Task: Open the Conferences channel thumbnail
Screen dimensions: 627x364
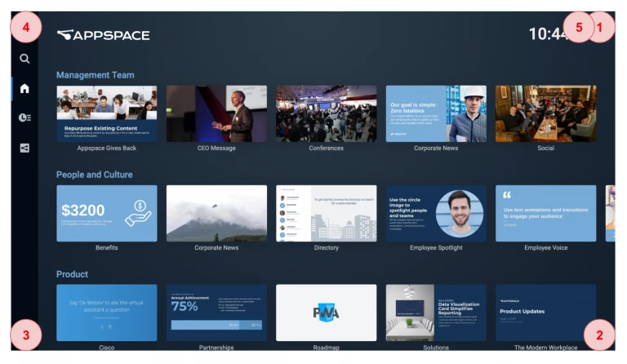Action: [x=327, y=113]
